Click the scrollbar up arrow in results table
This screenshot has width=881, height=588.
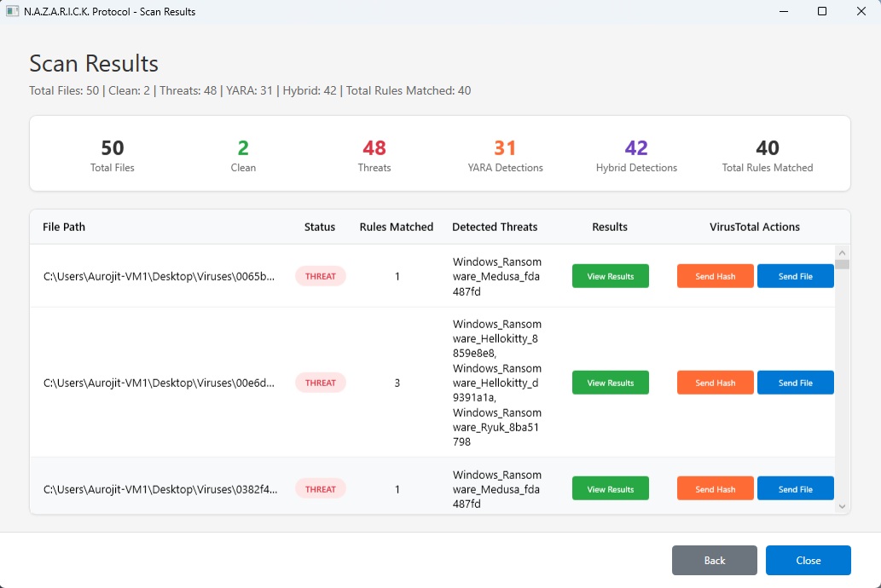[x=843, y=252]
